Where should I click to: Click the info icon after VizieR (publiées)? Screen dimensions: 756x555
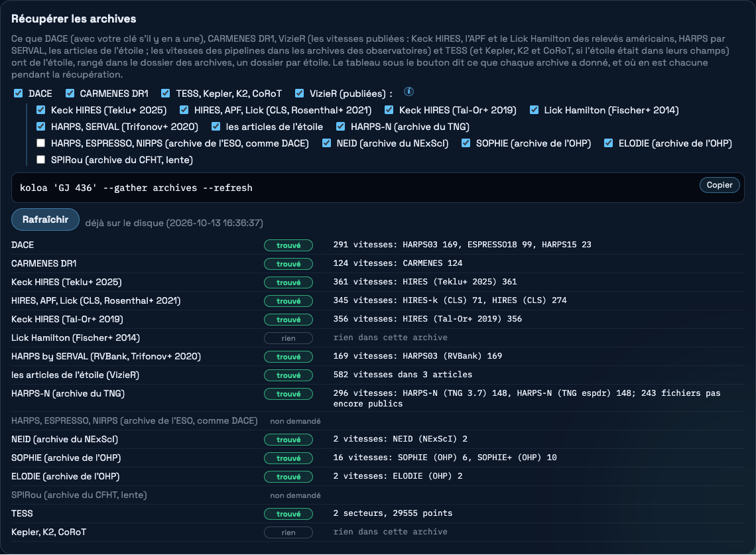pyautogui.click(x=409, y=92)
